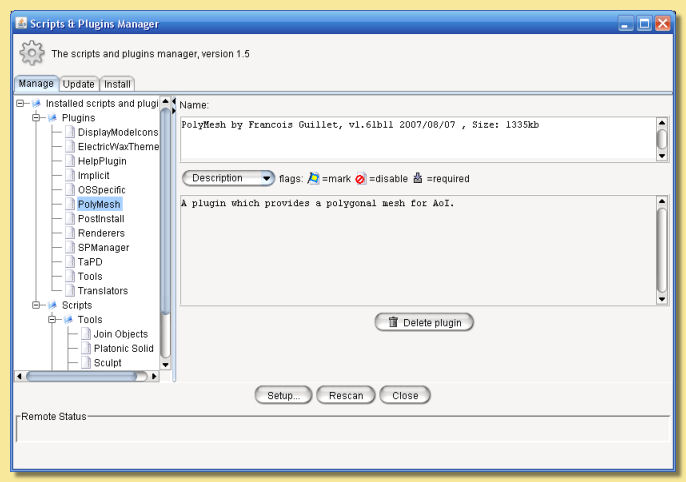The width and height of the screenshot is (686, 482).
Task: Collapse the Plugins tree node
Action: [37, 117]
